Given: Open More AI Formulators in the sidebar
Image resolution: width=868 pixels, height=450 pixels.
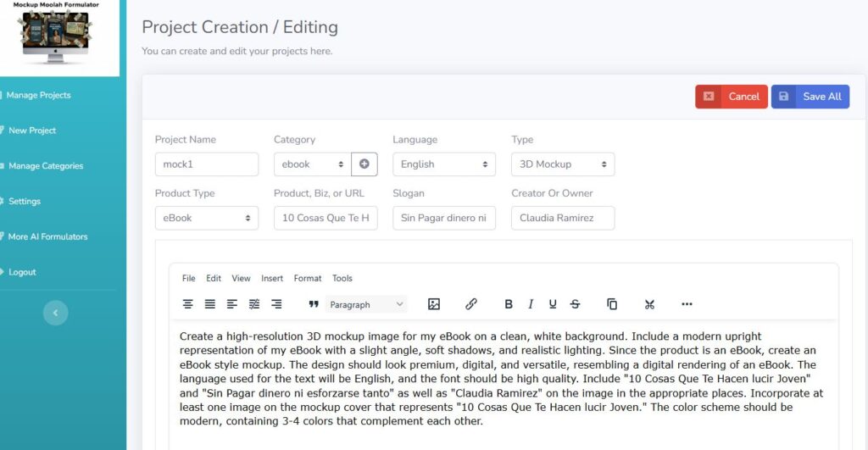Looking at the screenshot, I should 47,237.
